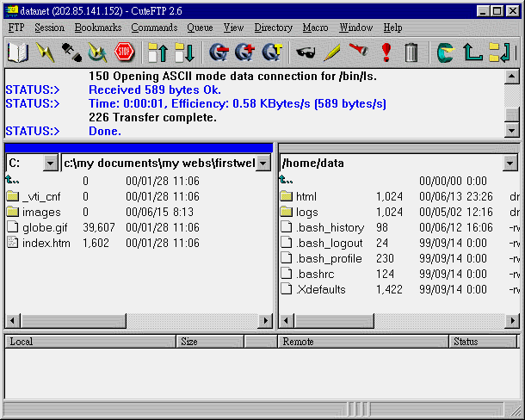Click the Disconnect plug icon
The width and height of the screenshot is (525, 420).
point(71,52)
